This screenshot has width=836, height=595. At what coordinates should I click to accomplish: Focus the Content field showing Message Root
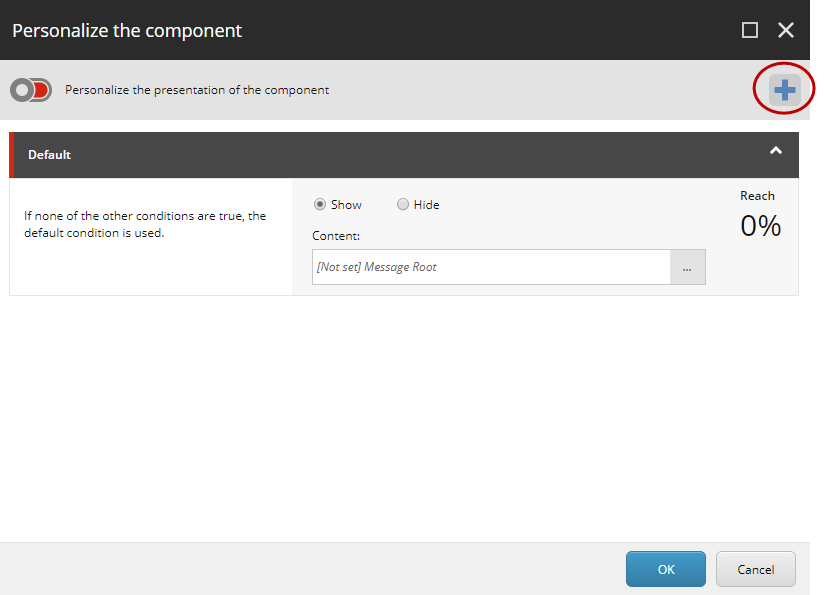pos(491,267)
